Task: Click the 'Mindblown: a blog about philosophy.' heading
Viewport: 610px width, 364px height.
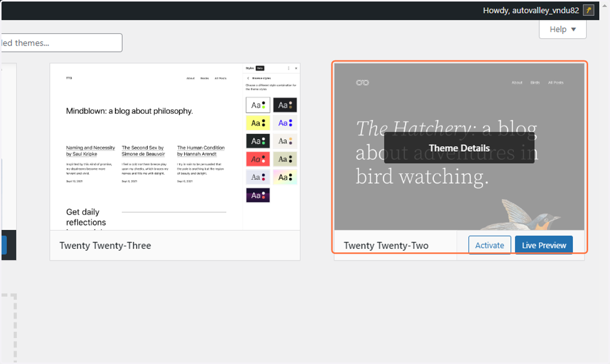Action: click(130, 111)
